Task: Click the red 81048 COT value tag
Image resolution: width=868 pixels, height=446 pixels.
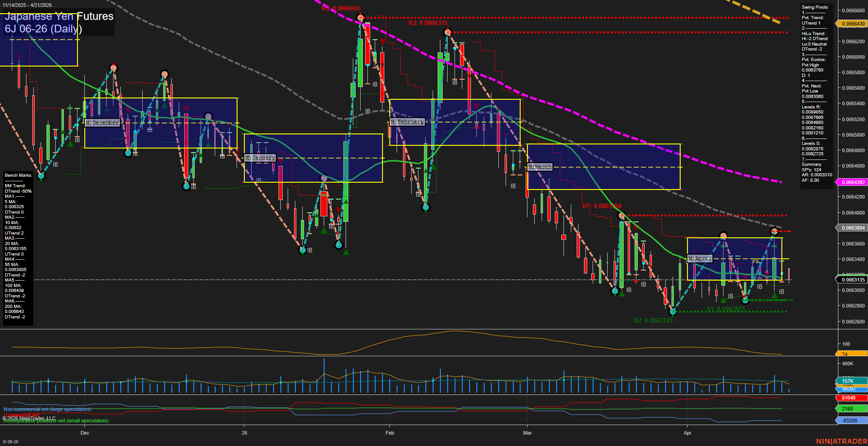Action: (851, 398)
